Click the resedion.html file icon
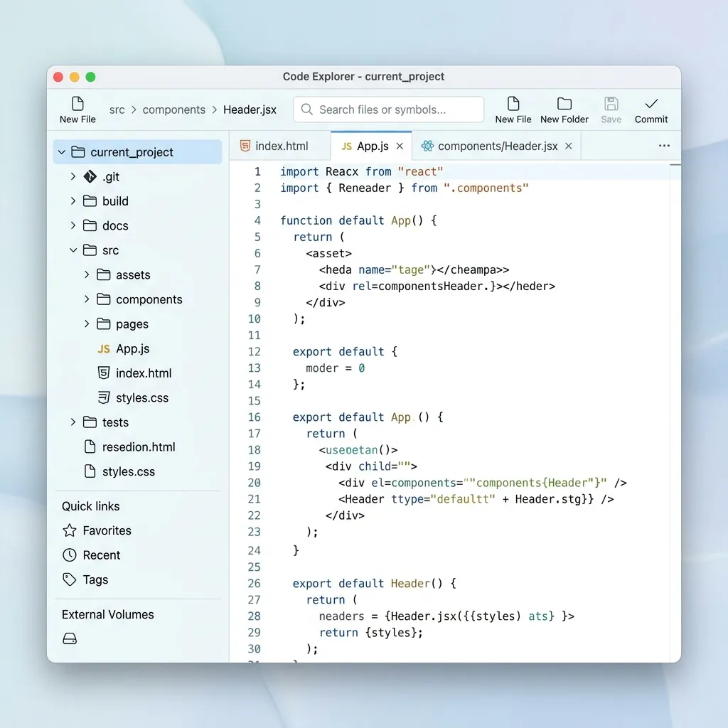This screenshot has width=728, height=728. click(90, 446)
